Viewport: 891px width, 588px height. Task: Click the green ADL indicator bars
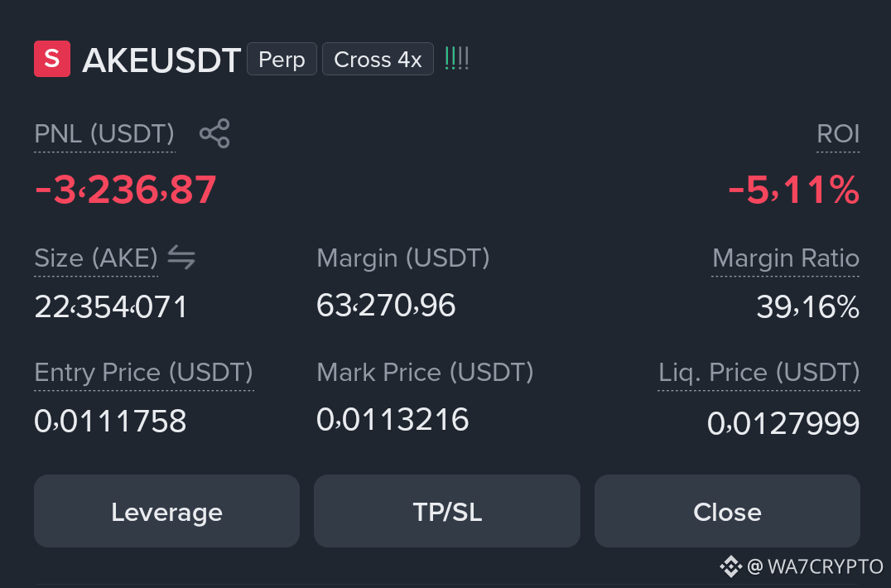pyautogui.click(x=457, y=59)
